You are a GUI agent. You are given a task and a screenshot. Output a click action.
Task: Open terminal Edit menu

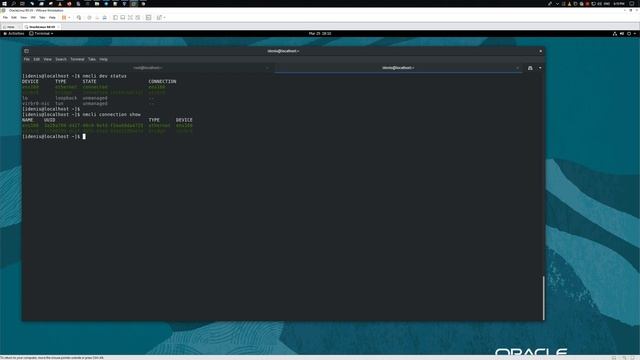point(37,59)
